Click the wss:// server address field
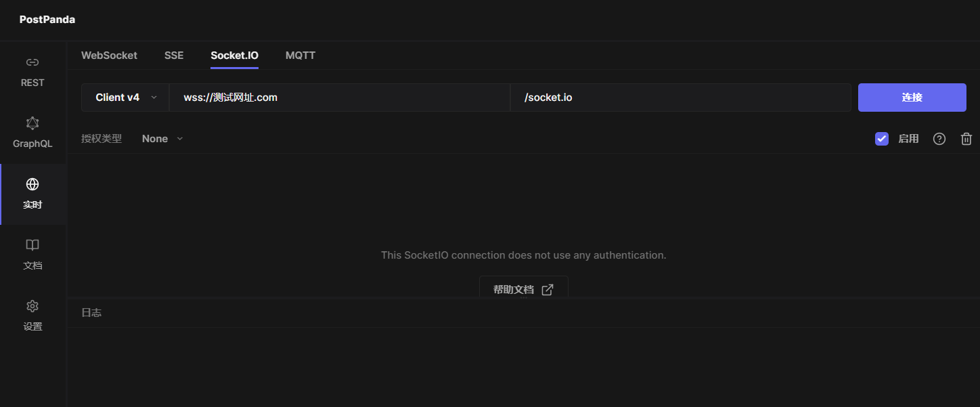Viewport: 980px width, 407px height. [338, 97]
